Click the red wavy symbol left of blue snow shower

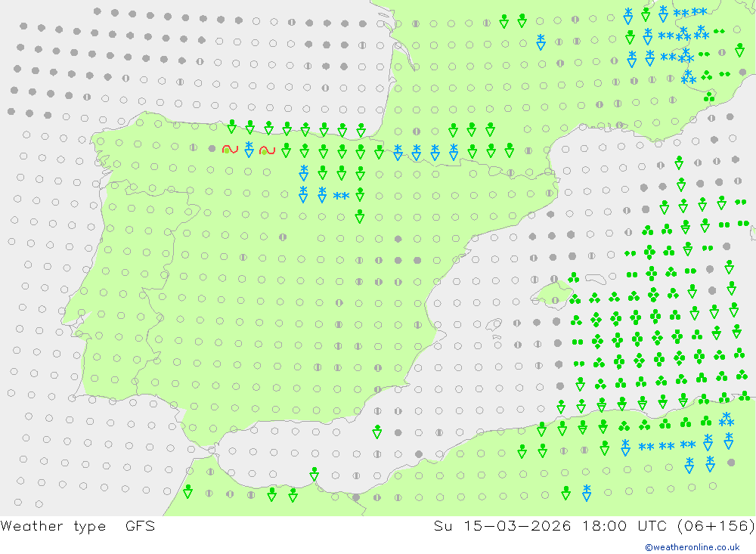click(x=230, y=150)
